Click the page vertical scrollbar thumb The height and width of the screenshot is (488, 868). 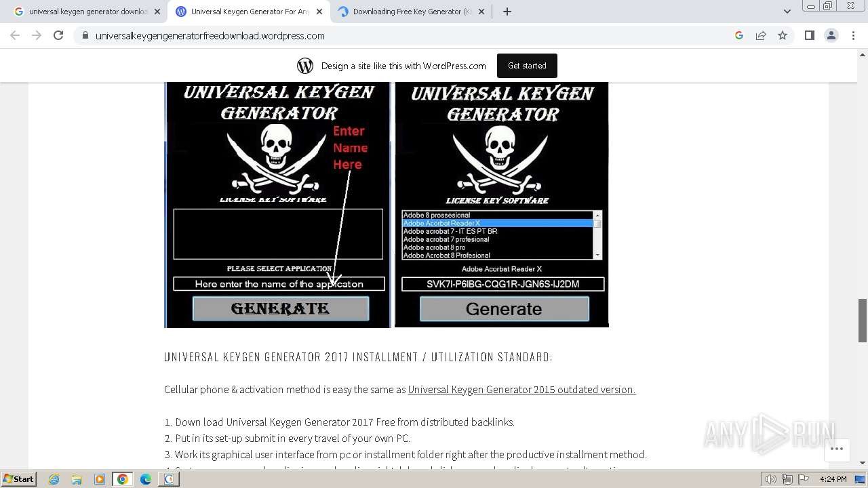click(863, 320)
